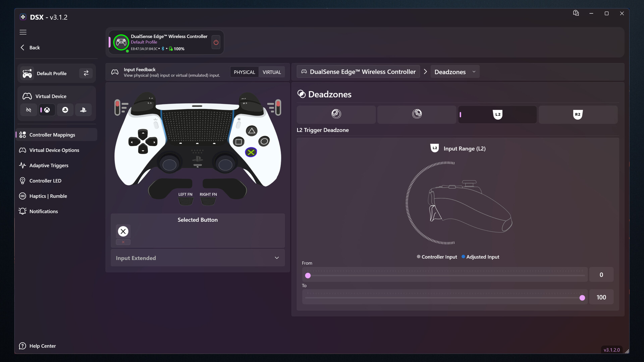The image size is (644, 362).
Task: Select the Adjusted Input radio option
Action: coord(463,257)
